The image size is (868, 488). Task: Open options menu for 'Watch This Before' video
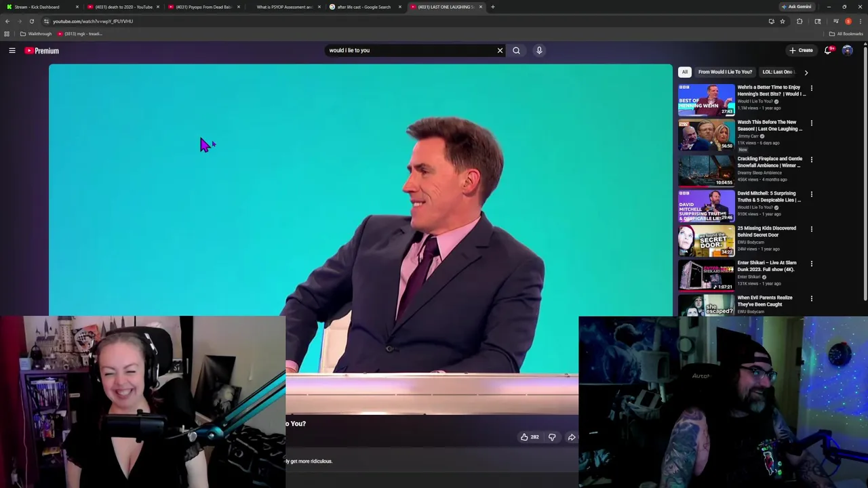click(x=811, y=123)
